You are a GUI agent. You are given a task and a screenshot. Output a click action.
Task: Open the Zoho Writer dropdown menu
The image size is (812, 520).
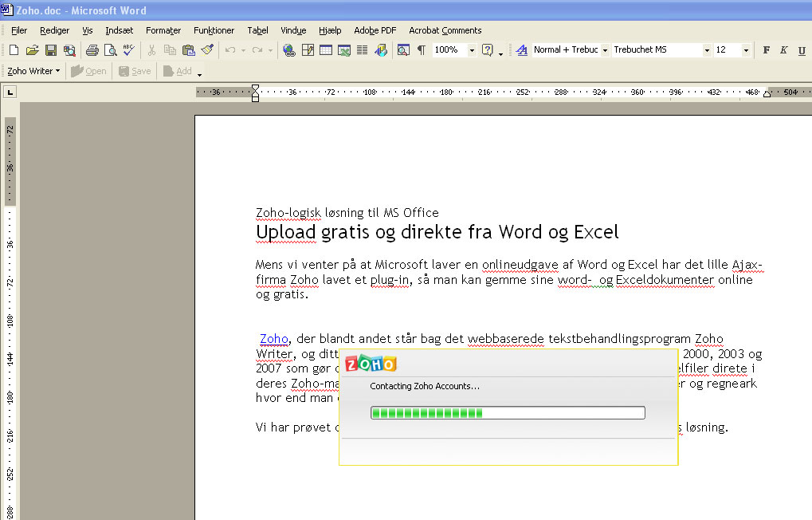(33, 71)
